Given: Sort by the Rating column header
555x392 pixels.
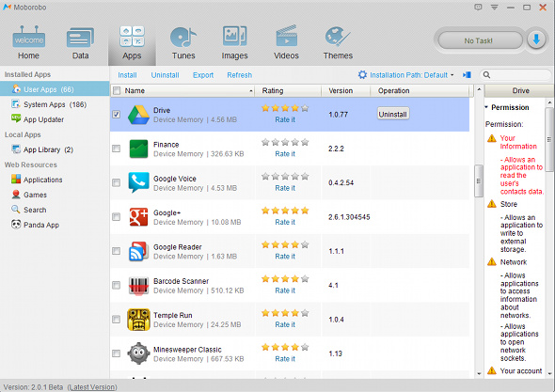Looking at the screenshot, I should (x=288, y=90).
